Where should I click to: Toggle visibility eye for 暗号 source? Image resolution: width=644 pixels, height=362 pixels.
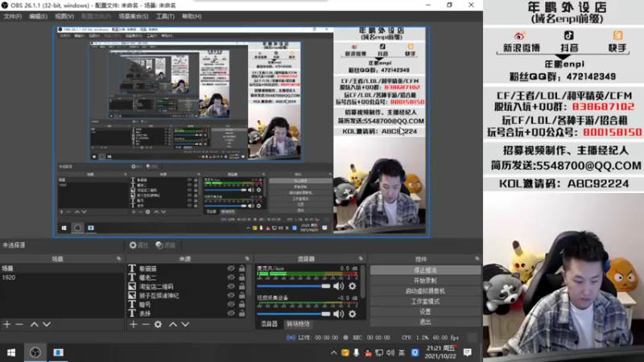(x=231, y=304)
